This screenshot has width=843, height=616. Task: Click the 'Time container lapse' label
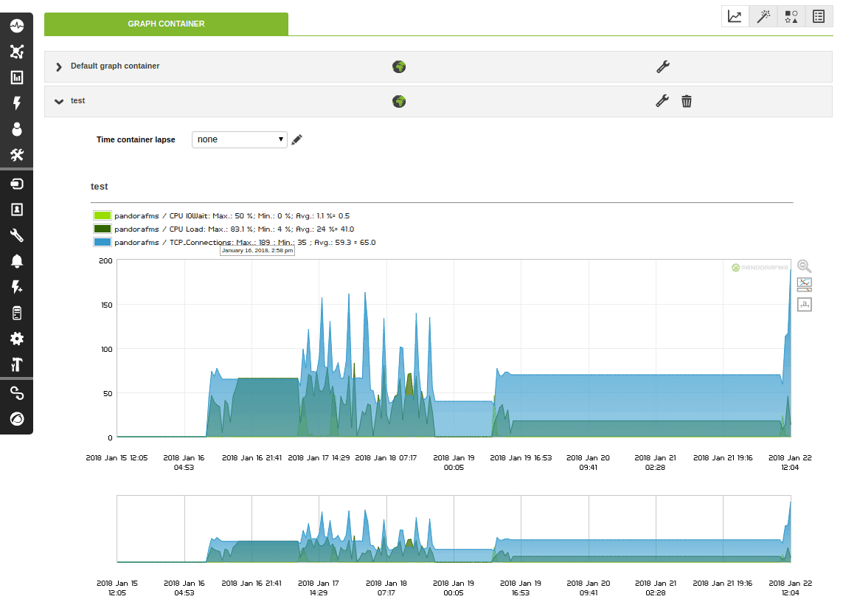[x=136, y=139]
